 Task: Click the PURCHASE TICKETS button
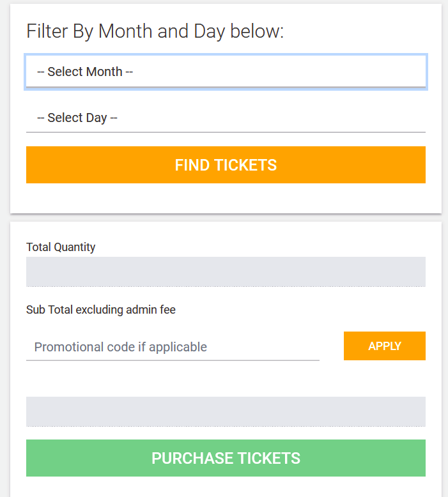pyautogui.click(x=226, y=458)
